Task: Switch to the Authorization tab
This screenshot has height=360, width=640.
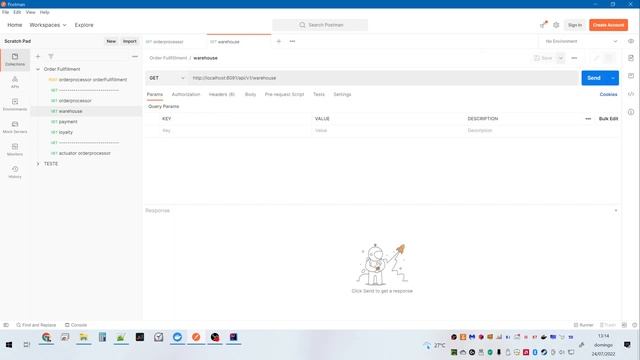Action: pyautogui.click(x=186, y=94)
